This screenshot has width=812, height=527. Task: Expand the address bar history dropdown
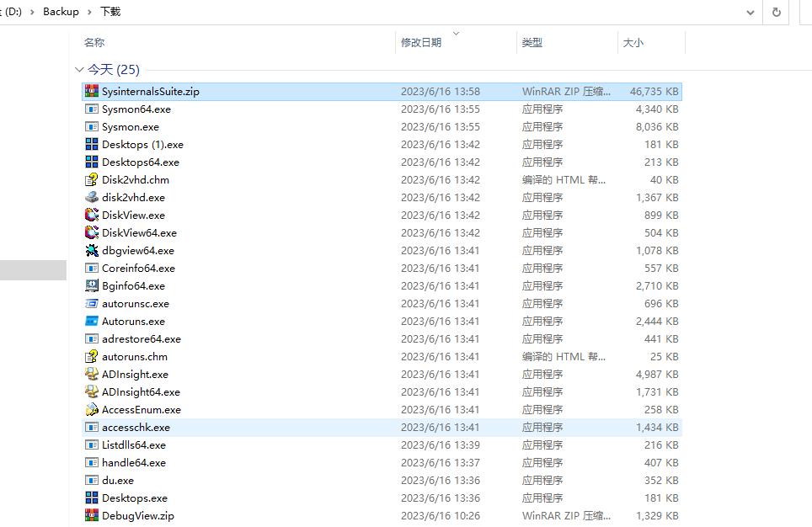click(750, 12)
